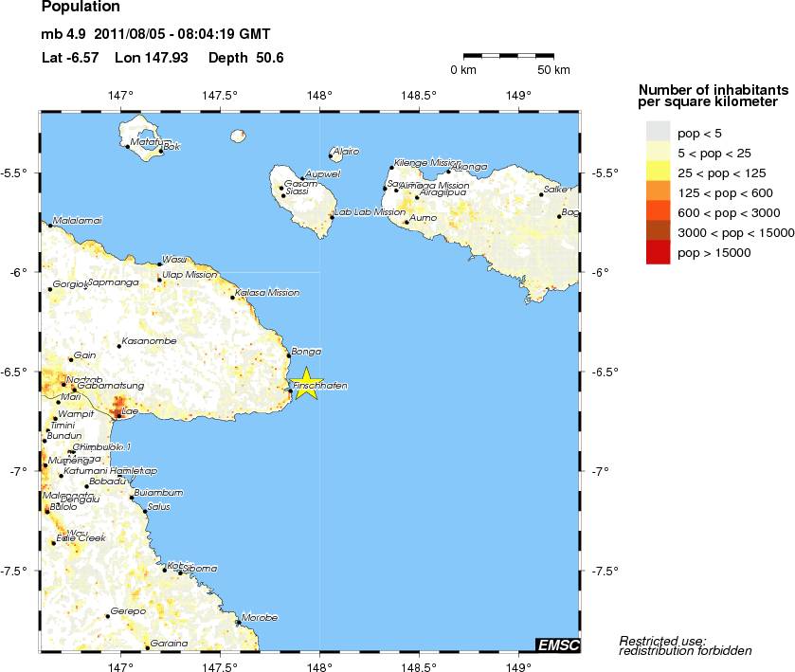Image resolution: width=795 pixels, height=672 pixels.
Task: Select the Lab Lab Mission label
Action: click(x=370, y=212)
